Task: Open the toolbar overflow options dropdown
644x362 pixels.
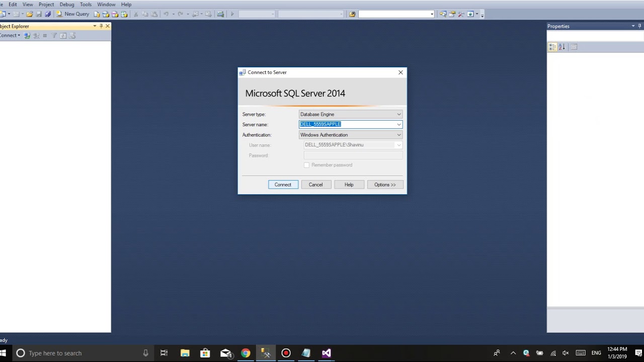Action: (x=482, y=15)
